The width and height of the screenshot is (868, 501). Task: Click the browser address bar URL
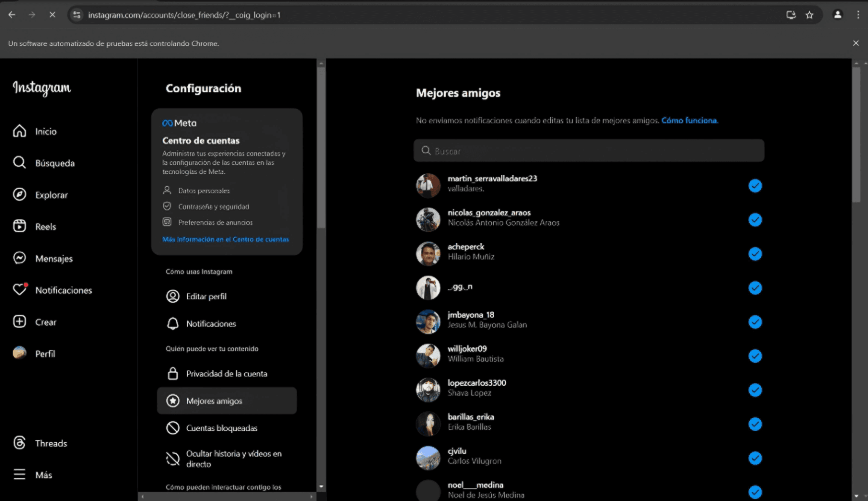184,15
